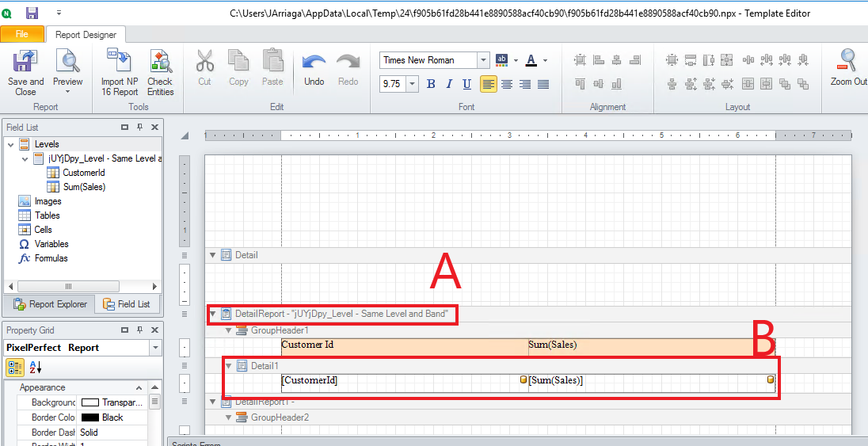
Task: Click the Save and Close button
Action: (25, 73)
